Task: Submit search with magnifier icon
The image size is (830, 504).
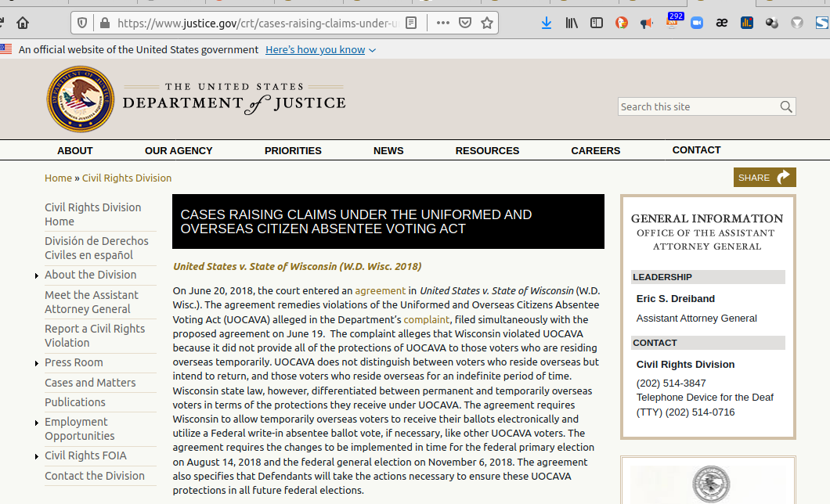Action: pos(786,107)
